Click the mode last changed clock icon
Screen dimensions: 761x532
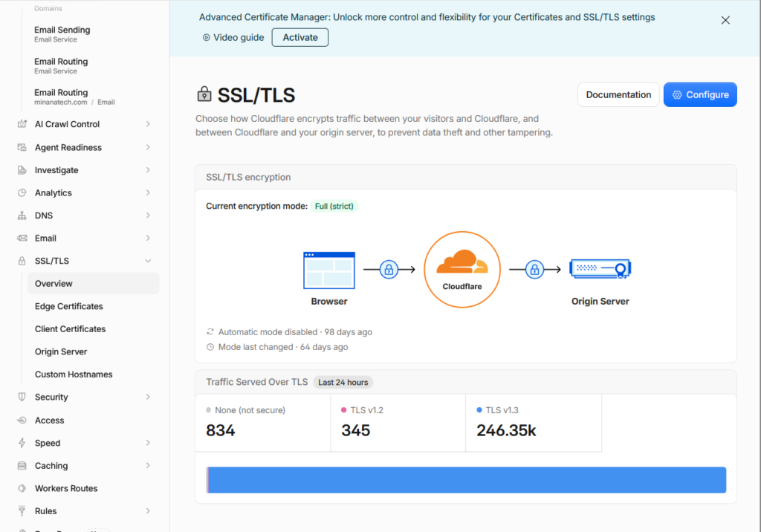coord(210,347)
